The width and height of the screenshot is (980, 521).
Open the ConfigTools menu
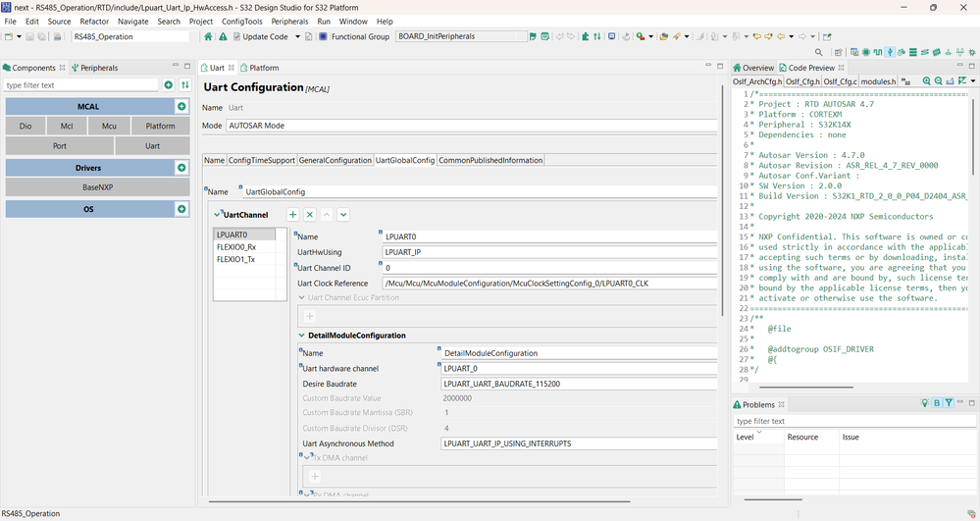point(242,22)
